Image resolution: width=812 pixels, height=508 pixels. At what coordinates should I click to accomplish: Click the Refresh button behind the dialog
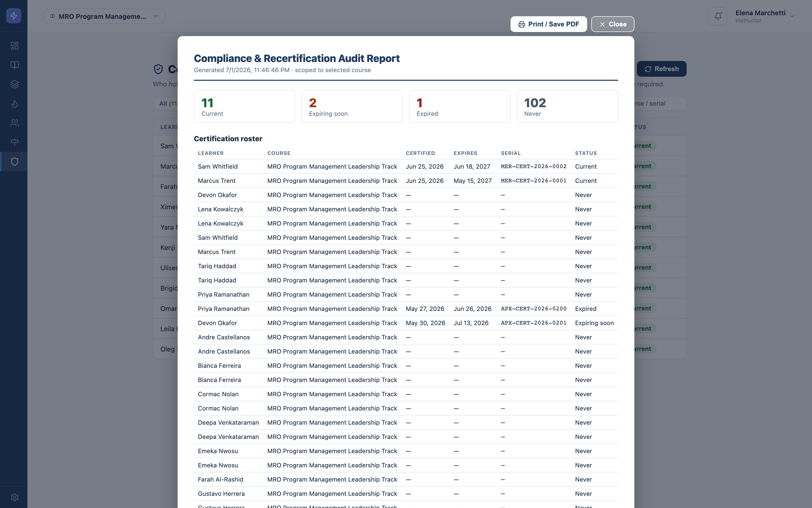click(661, 69)
